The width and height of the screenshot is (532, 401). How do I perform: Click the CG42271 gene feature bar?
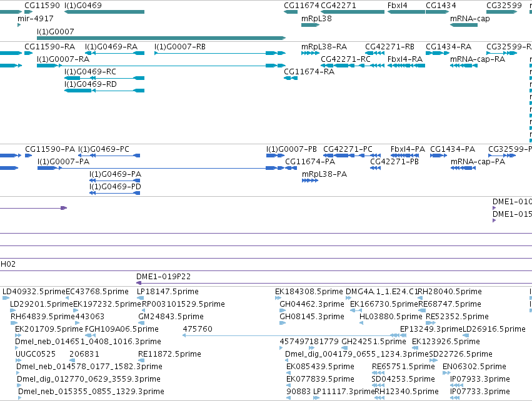(353, 12)
